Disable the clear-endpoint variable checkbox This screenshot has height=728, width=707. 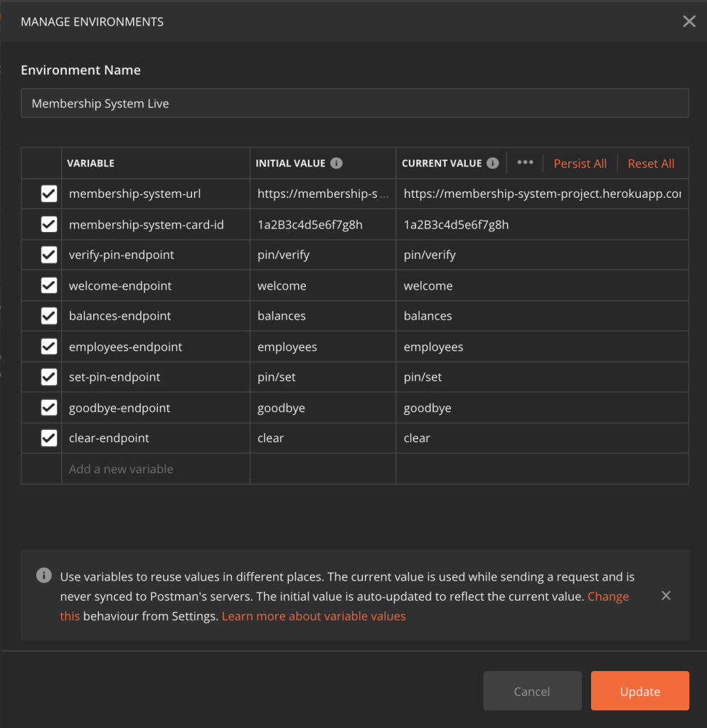pyautogui.click(x=49, y=438)
